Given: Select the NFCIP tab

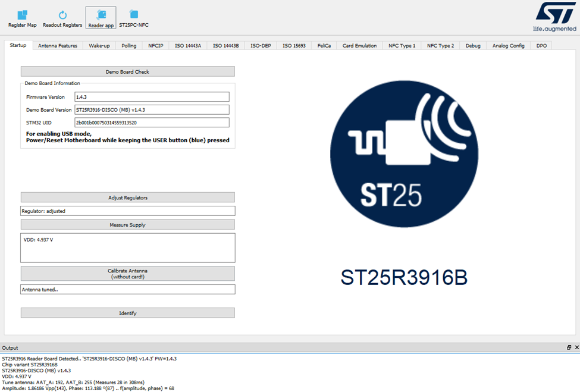Looking at the screenshot, I should [156, 45].
